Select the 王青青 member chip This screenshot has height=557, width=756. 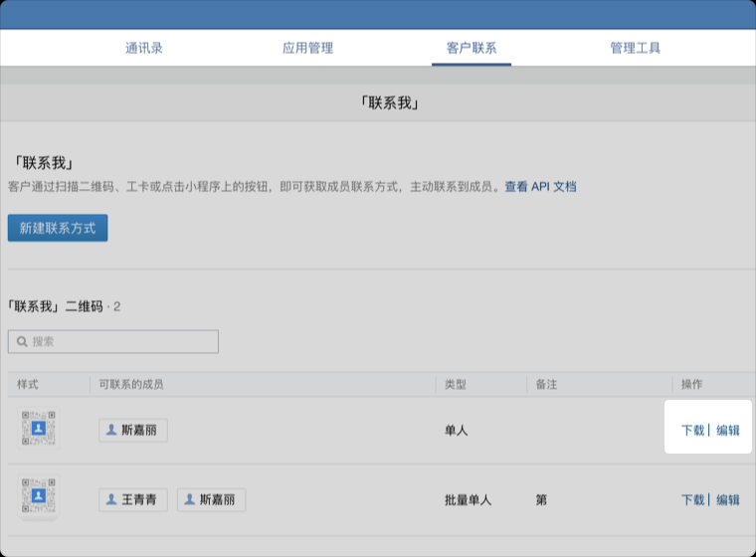tap(133, 499)
